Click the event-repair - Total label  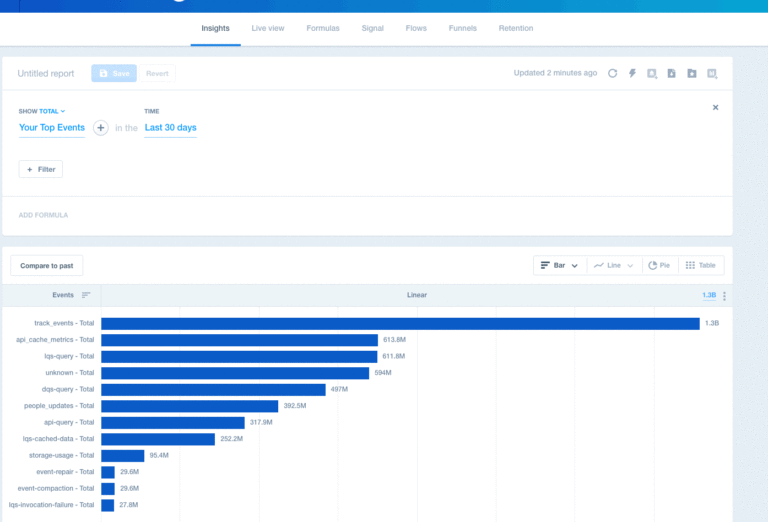(65, 472)
